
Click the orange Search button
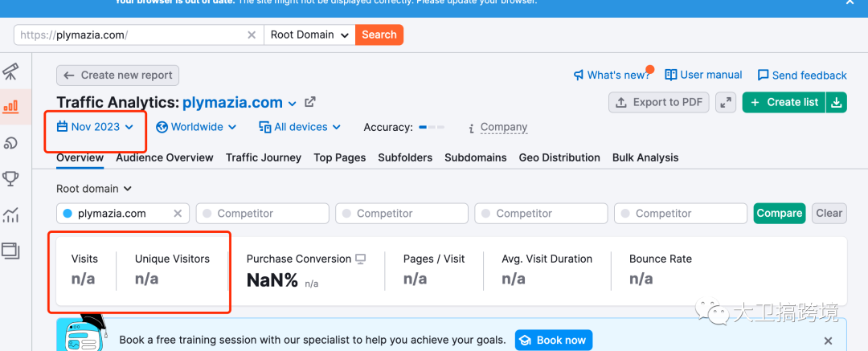point(379,35)
